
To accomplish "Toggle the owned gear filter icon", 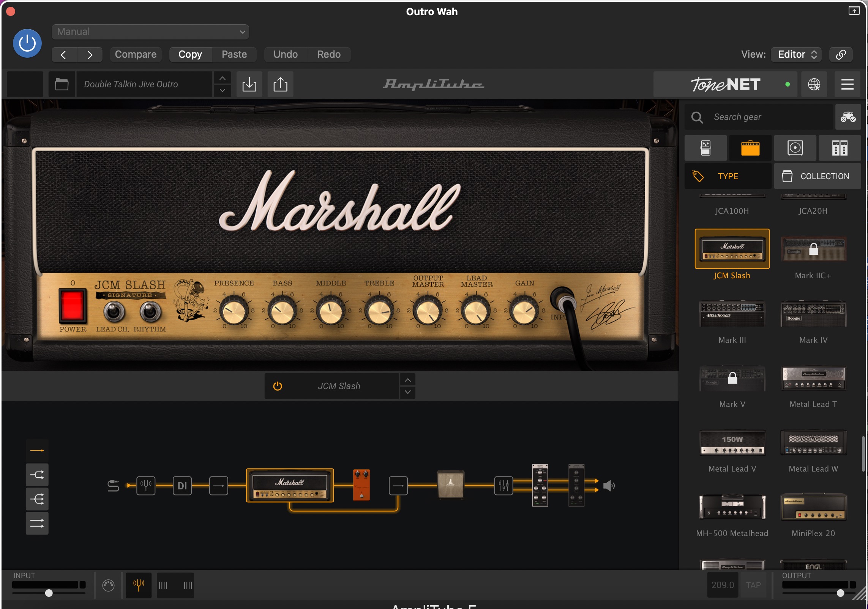I will coord(848,117).
